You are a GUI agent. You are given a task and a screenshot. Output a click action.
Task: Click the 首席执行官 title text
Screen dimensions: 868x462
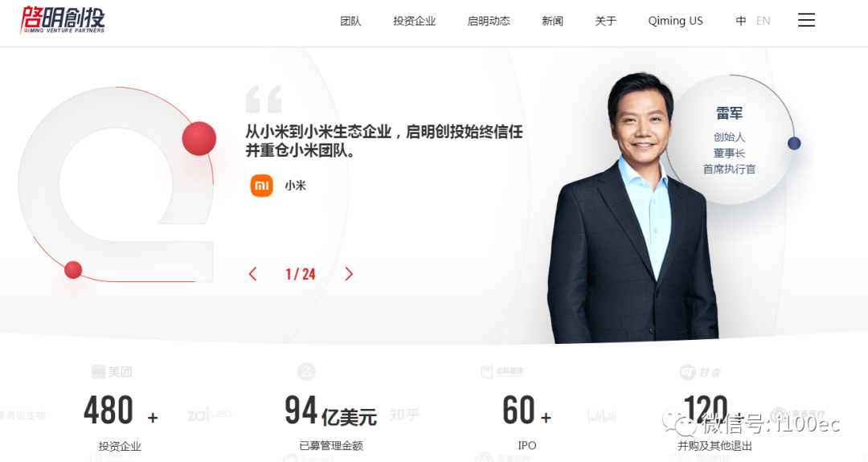point(729,169)
